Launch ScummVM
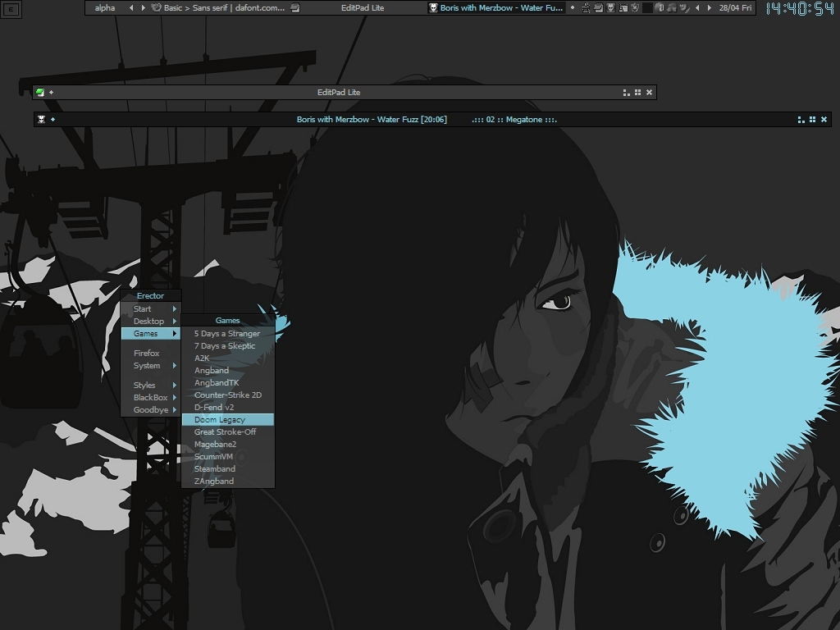840x630 pixels. point(228,456)
